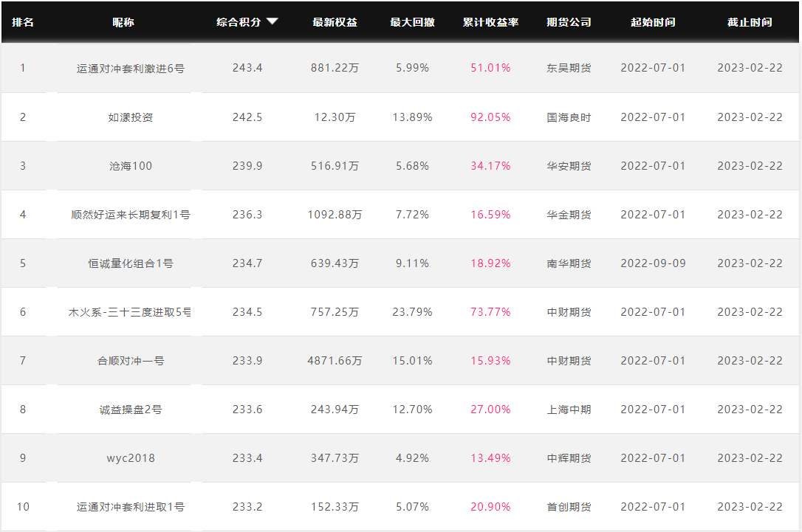Open nickname 恒诚量化组合1号
The height and width of the screenshot is (532, 802).
point(131,263)
